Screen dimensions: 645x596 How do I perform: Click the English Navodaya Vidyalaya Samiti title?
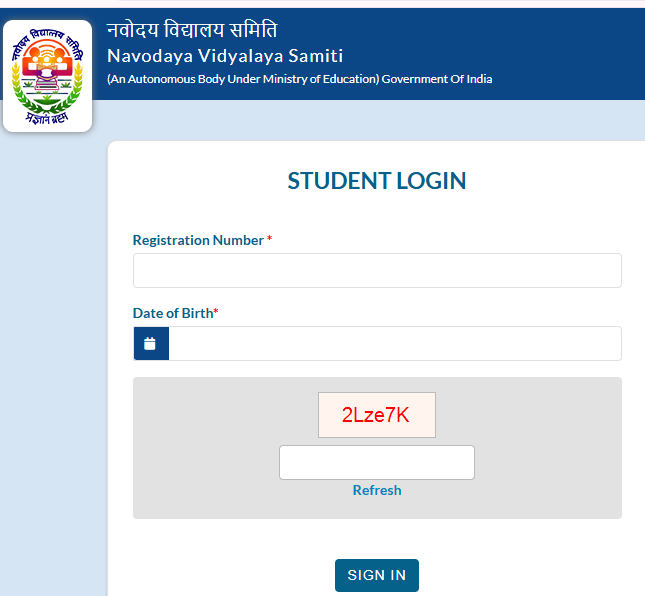click(225, 57)
